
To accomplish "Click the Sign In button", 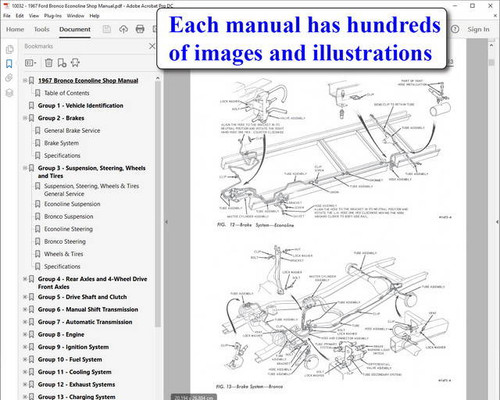I will coord(478,29).
